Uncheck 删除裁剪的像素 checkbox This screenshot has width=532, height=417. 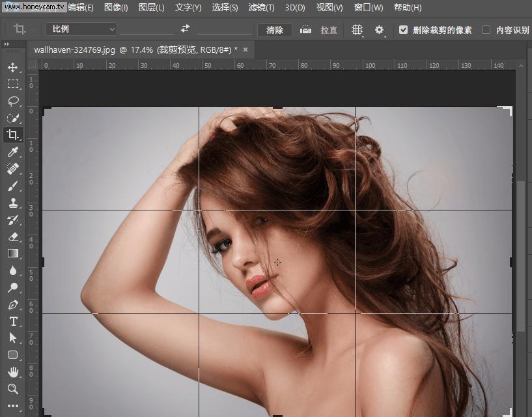pyautogui.click(x=404, y=30)
